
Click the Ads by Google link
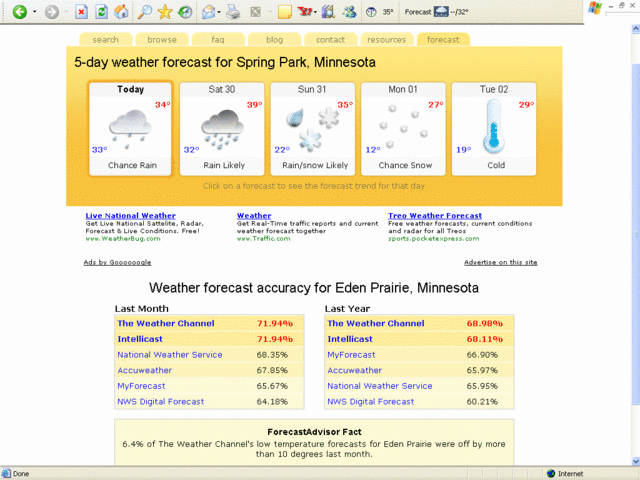tap(117, 262)
